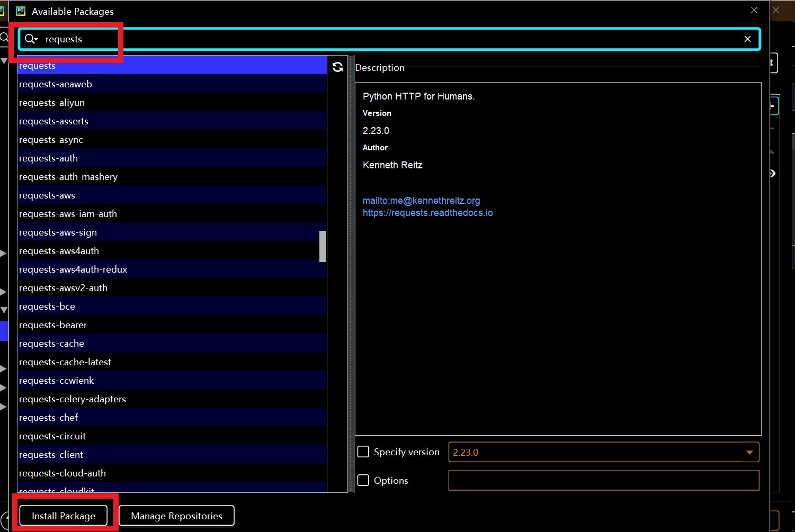Click the author name Kenneth Reitz
The width and height of the screenshot is (795, 532).
point(392,165)
